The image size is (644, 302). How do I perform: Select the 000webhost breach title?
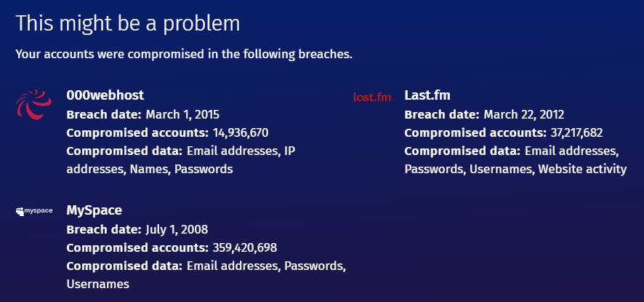pyautogui.click(x=105, y=95)
